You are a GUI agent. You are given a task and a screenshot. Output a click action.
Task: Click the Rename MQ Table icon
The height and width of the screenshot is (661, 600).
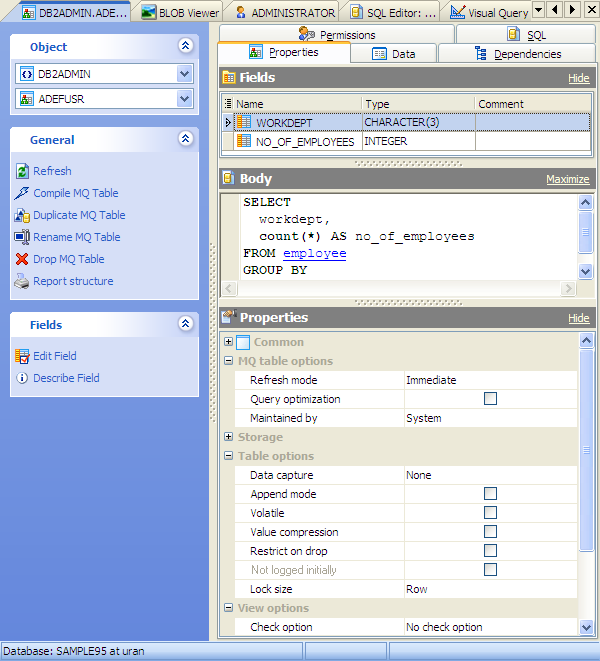click(22, 237)
